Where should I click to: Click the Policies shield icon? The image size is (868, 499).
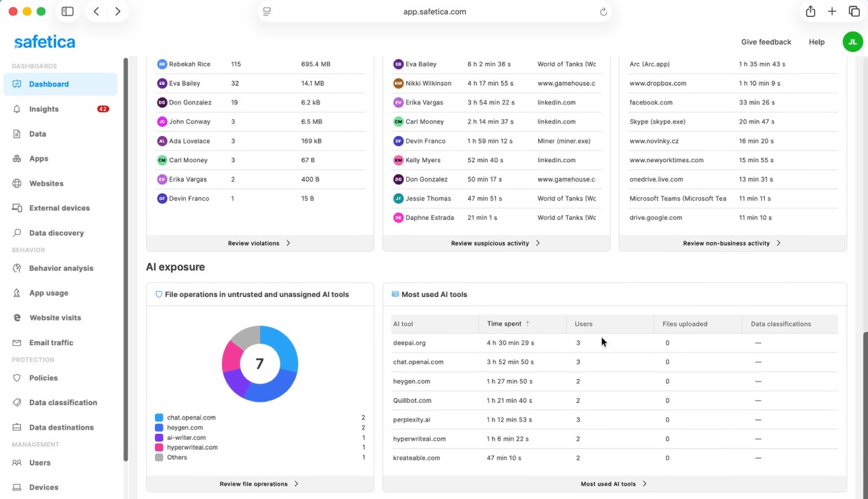click(x=17, y=378)
